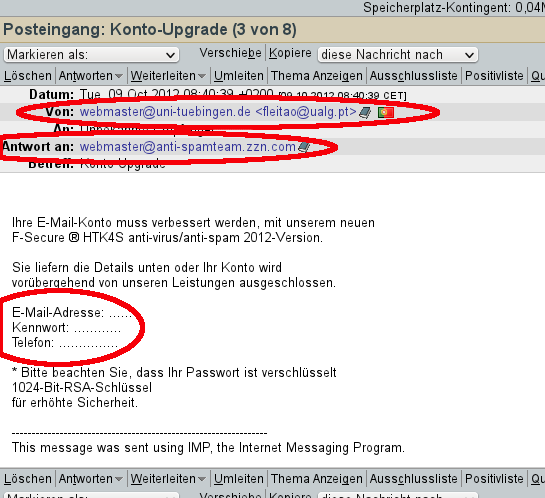Expand the top Weiterleiten options arrow

coord(202,76)
